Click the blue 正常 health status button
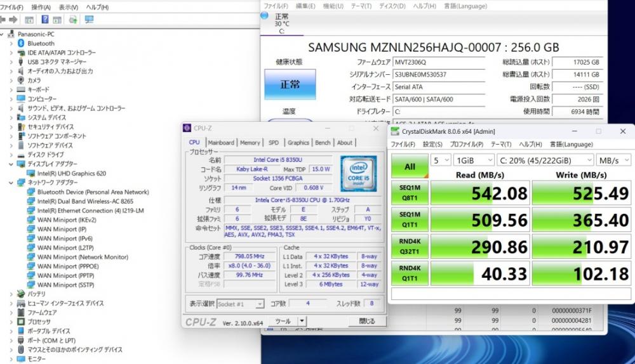This screenshot has height=364, width=635. pos(290,84)
